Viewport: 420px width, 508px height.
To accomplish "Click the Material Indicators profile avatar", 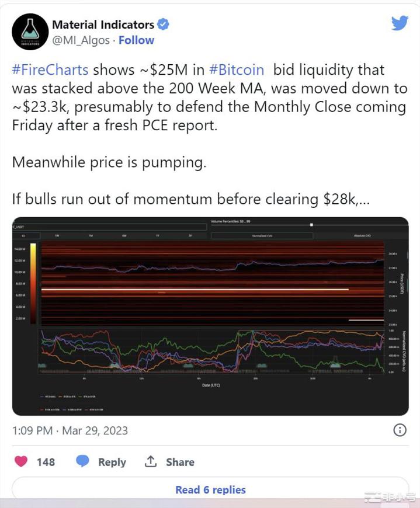I will 30,32.
